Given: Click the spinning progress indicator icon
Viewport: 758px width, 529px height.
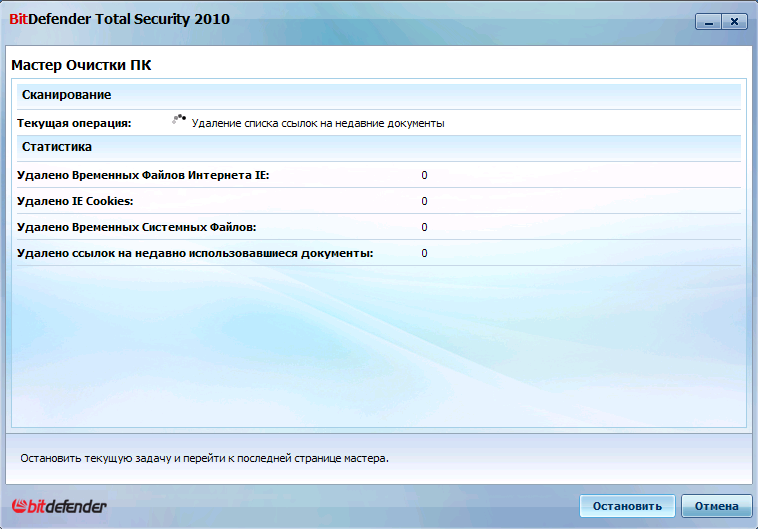Looking at the screenshot, I should point(179,119).
